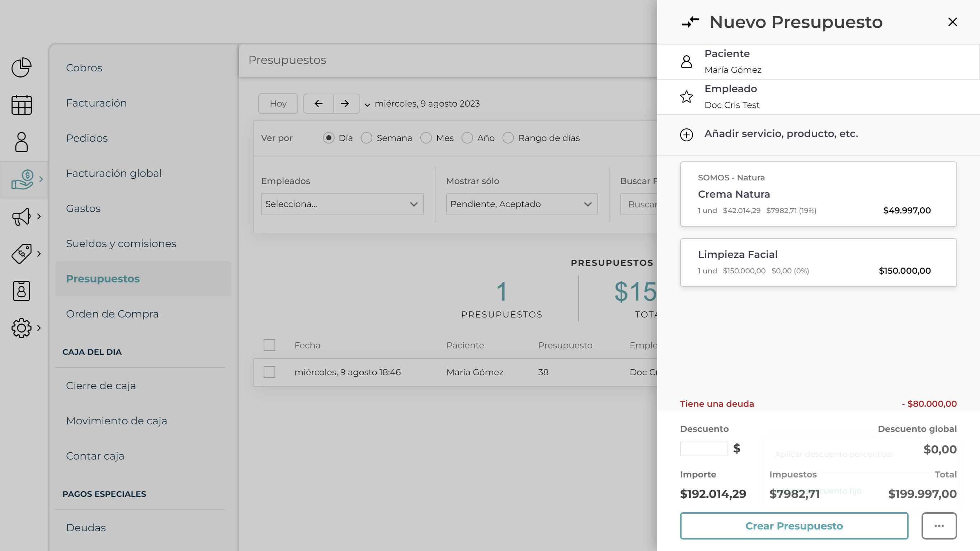Select the Año radio button
The width and height of the screenshot is (980, 551).
(467, 138)
